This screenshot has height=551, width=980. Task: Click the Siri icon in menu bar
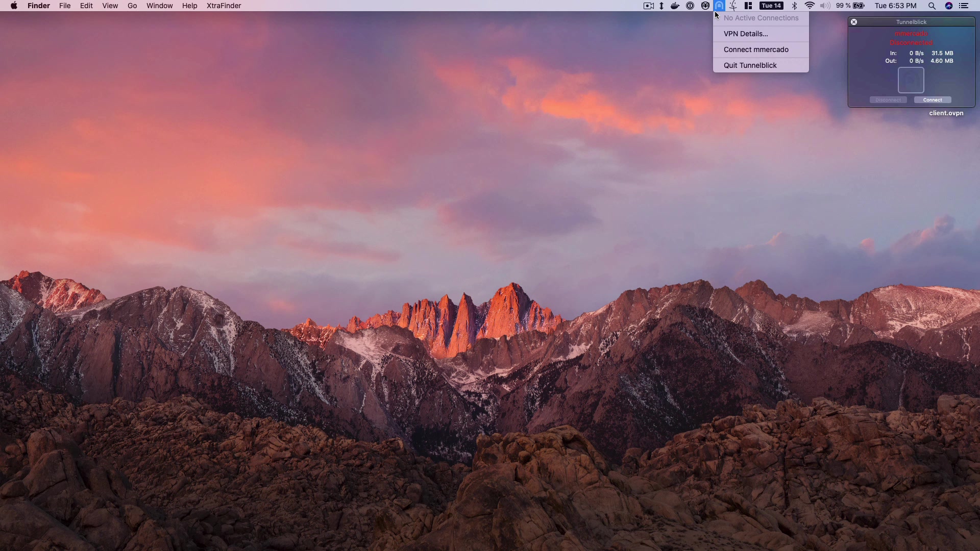(949, 6)
